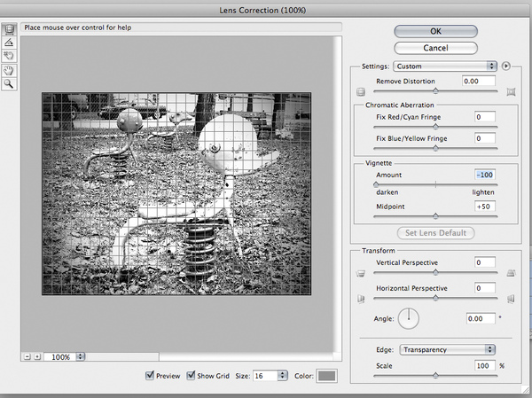Open the Settings flyout menu arrow
532x398 pixels.
pos(506,66)
